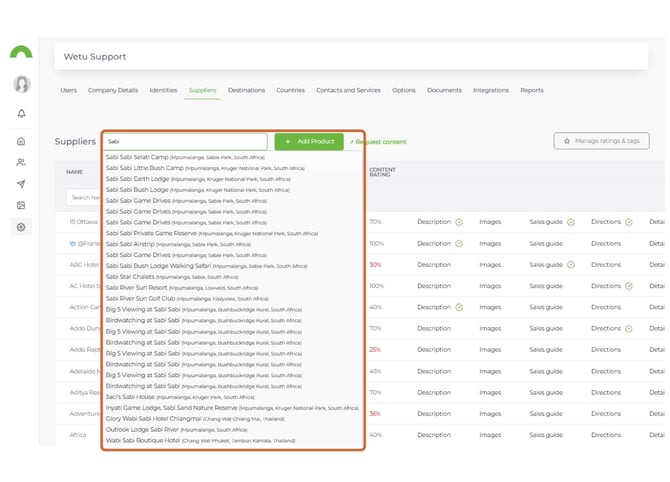The height and width of the screenshot is (482, 670).
Task: Open notifications bell in sidebar
Action: point(21,113)
